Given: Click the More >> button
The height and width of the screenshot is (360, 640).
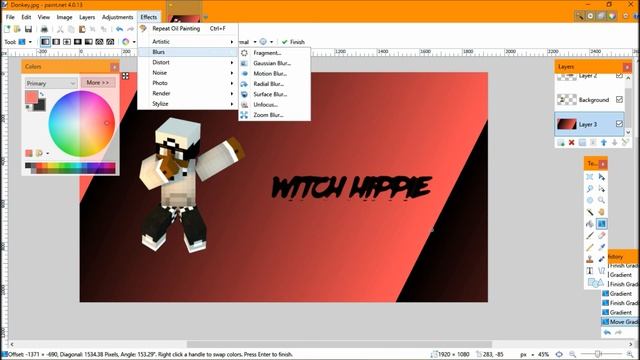Looking at the screenshot, I should [98, 82].
